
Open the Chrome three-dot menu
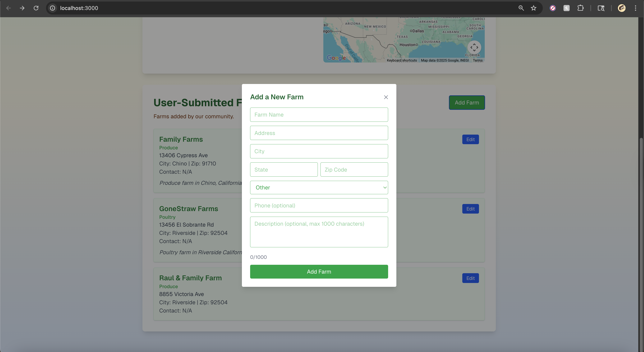click(635, 8)
